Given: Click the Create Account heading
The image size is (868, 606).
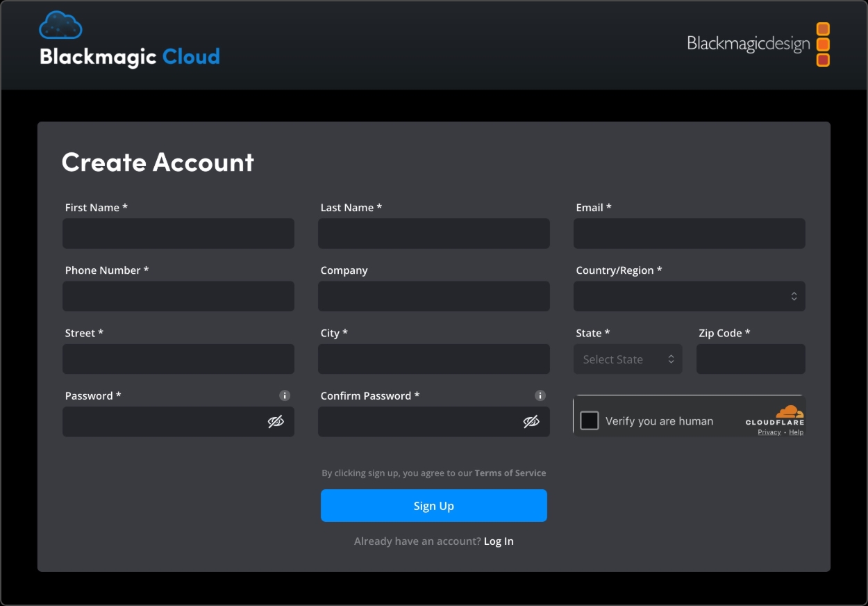Looking at the screenshot, I should pos(158,162).
